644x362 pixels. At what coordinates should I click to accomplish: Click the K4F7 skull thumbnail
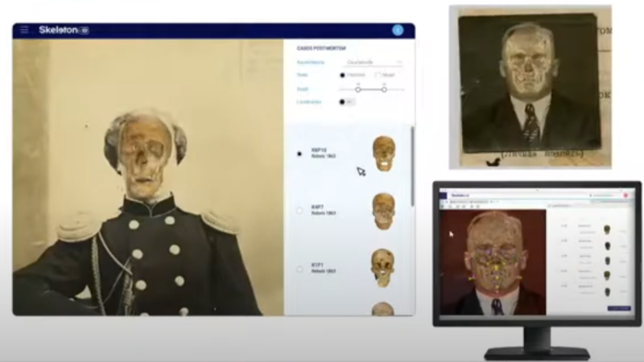384,212
